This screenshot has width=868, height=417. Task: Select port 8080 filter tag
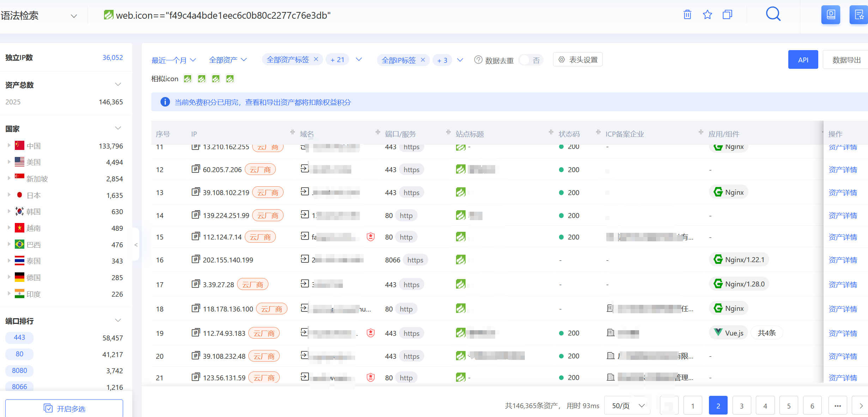(19, 370)
